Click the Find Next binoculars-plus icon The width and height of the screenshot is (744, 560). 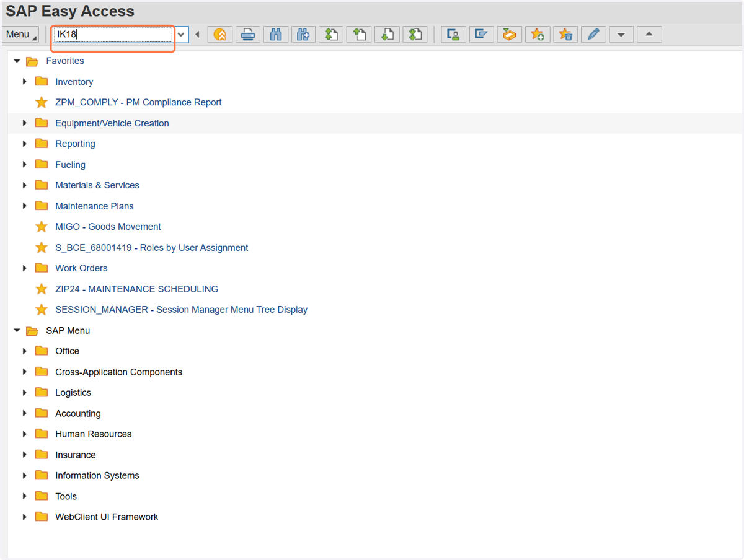tap(304, 35)
